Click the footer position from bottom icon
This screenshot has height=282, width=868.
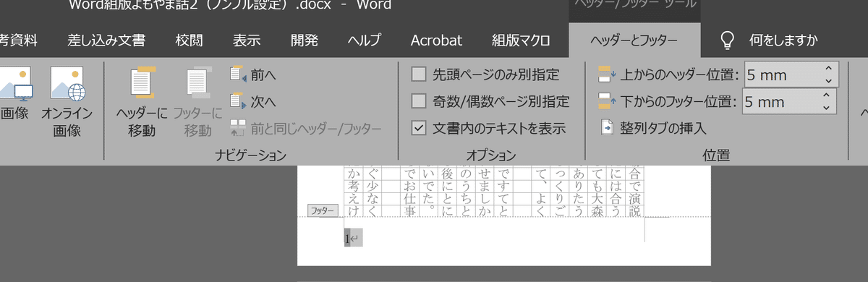606,101
